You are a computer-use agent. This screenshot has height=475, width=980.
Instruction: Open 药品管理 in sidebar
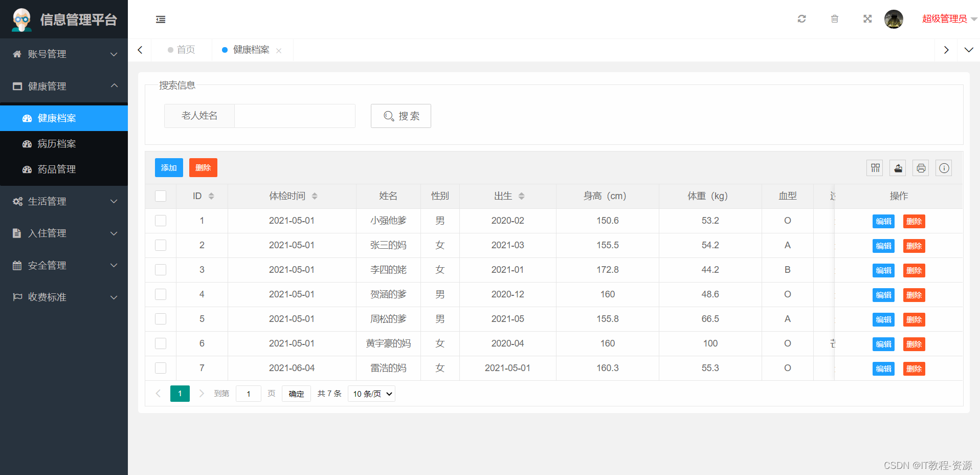coord(64,169)
